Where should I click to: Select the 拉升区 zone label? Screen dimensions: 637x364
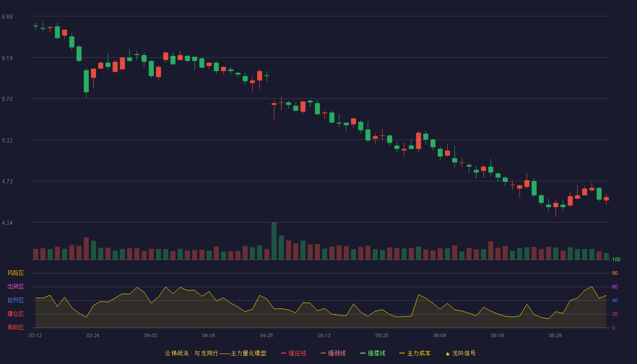(x=15, y=300)
